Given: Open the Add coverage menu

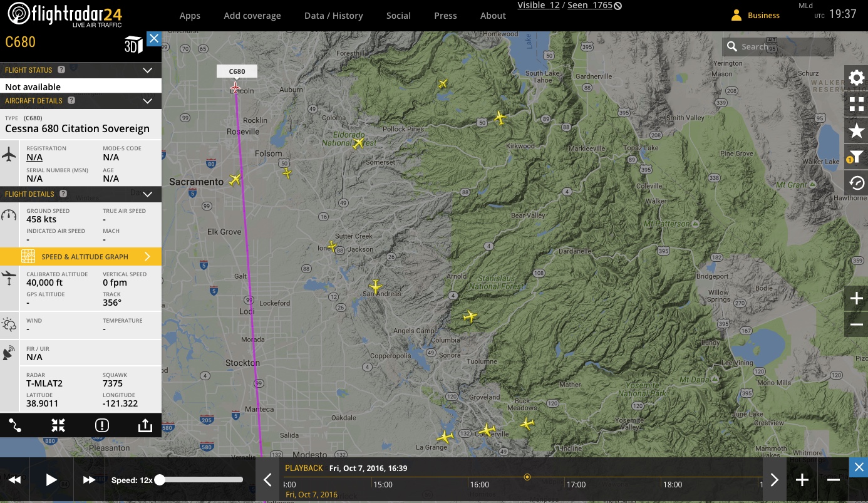Looking at the screenshot, I should click(x=252, y=16).
